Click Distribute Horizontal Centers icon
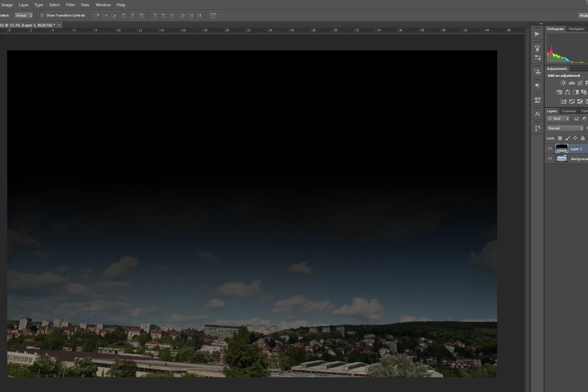The width and height of the screenshot is (588, 392). (191, 15)
